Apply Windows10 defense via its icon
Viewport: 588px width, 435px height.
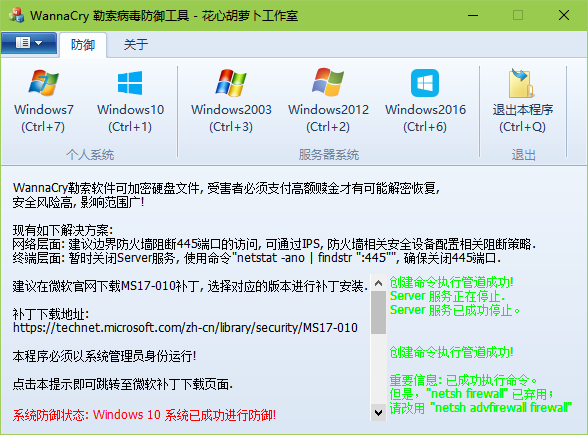pos(130,83)
